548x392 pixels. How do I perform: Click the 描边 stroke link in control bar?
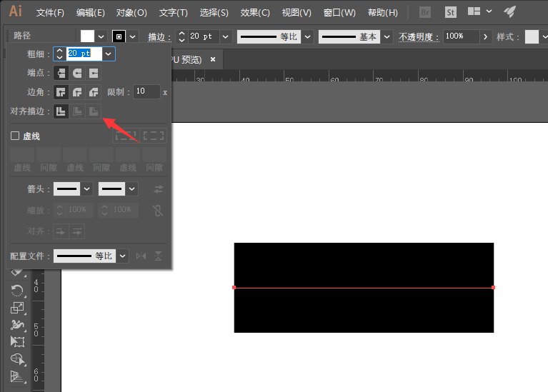click(159, 36)
